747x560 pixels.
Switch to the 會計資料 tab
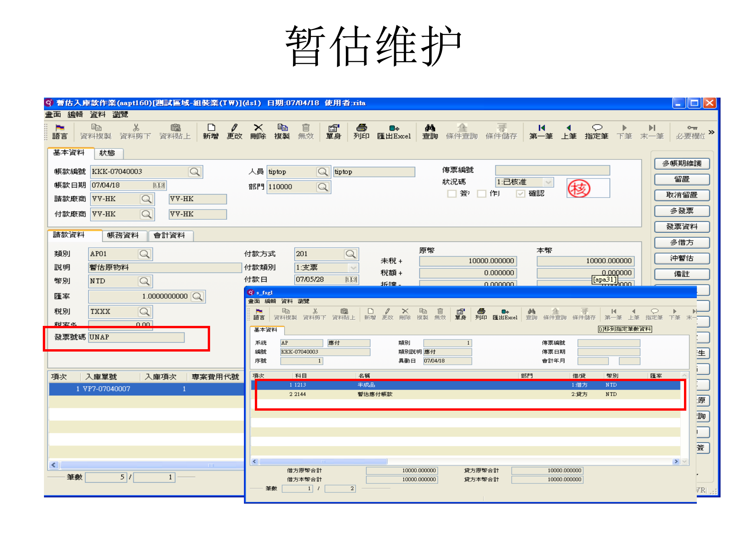tap(170, 236)
